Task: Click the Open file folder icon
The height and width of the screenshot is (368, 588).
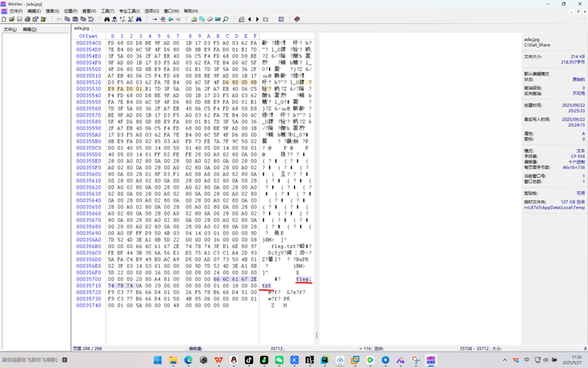Action: [x=12, y=19]
